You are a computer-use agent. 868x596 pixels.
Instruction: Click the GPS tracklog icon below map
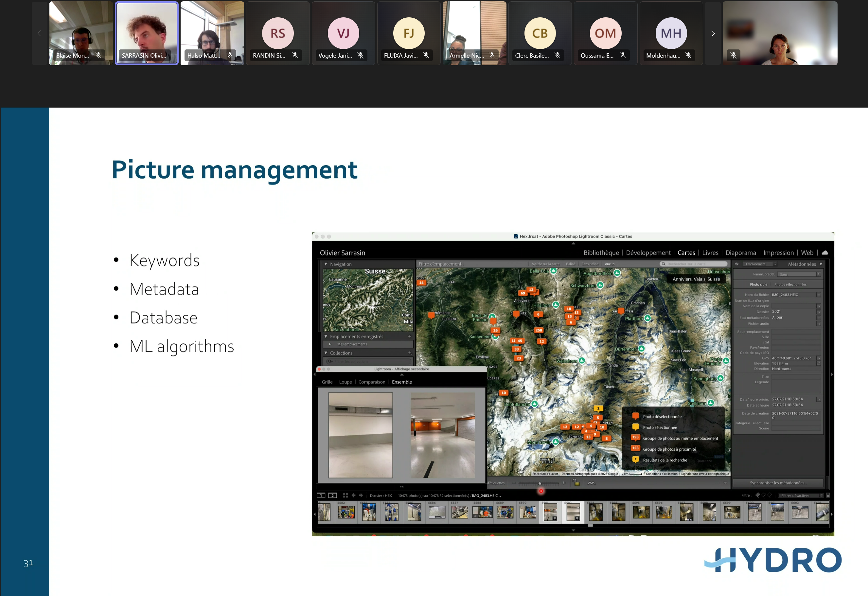pos(591,483)
